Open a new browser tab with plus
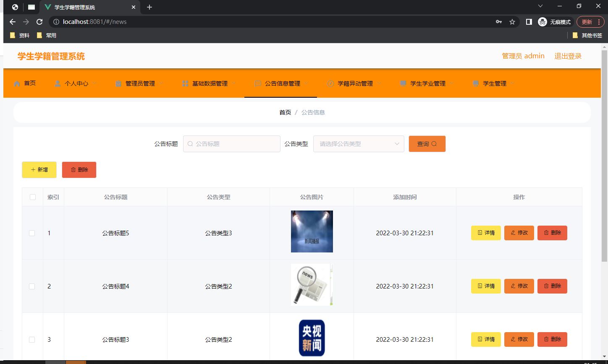Image resolution: width=608 pixels, height=364 pixels. click(x=149, y=7)
